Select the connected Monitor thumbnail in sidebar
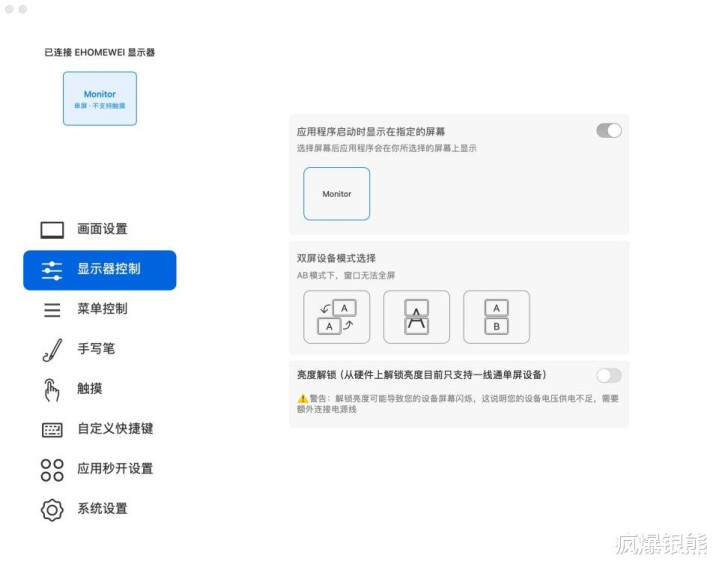 pos(100,99)
